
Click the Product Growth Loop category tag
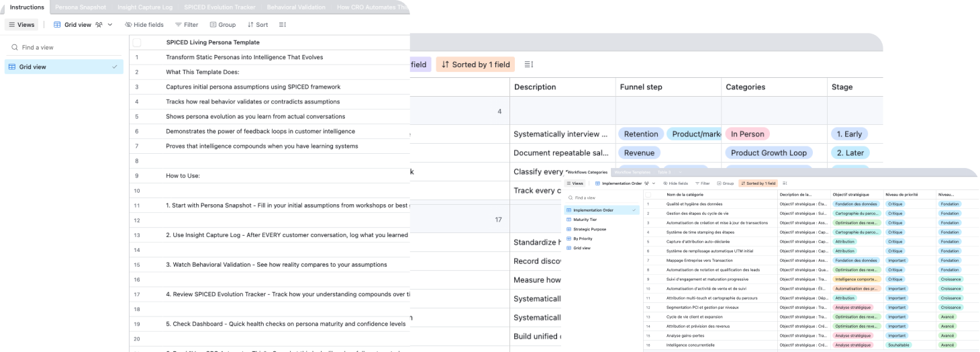(768, 152)
